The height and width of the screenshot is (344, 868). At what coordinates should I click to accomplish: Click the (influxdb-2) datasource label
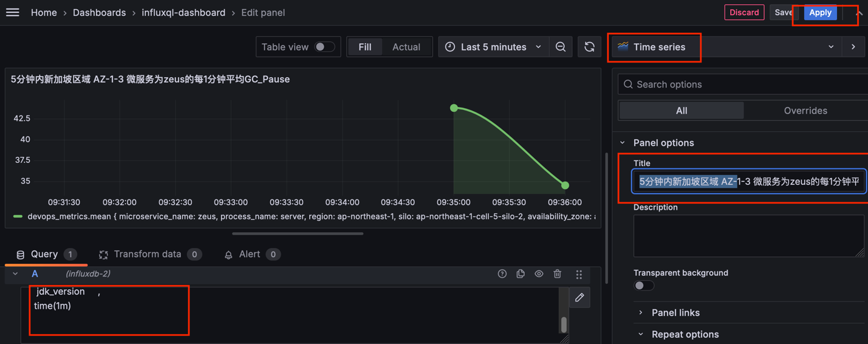tap(88, 274)
